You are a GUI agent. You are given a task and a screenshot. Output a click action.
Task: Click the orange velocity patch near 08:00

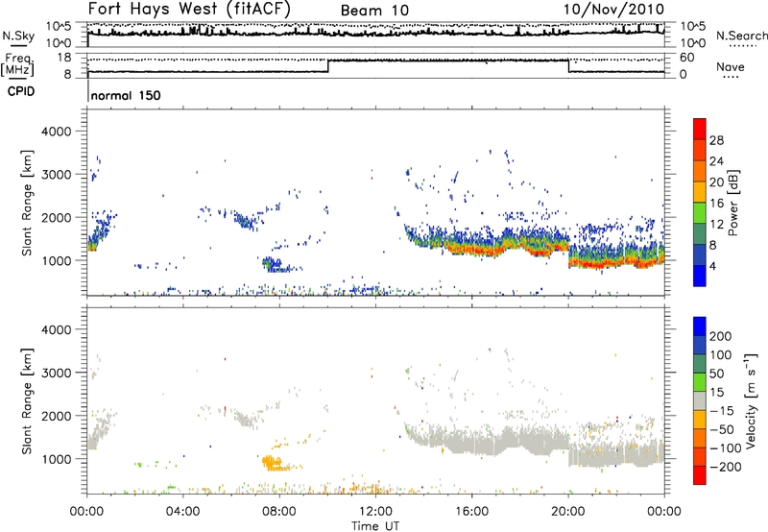point(273,463)
